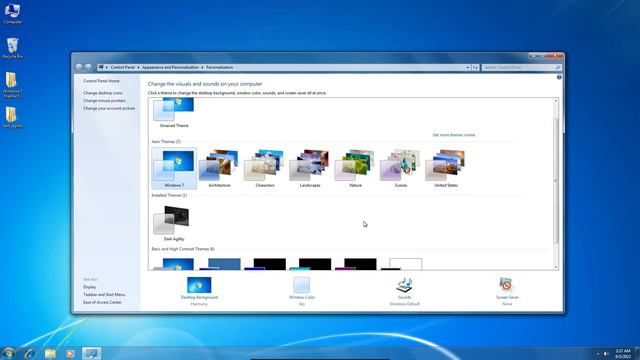
Task: Open Windows Explorer from the taskbar
Action: coord(50,353)
